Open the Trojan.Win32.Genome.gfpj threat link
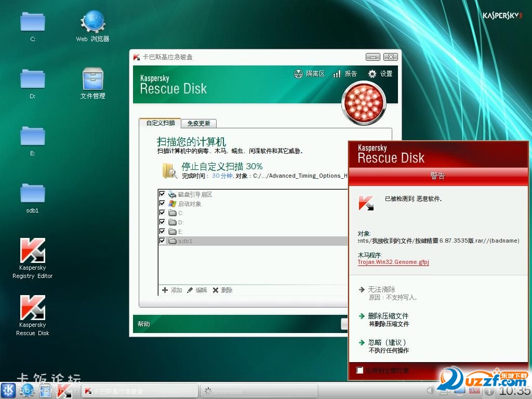Image resolution: width=532 pixels, height=399 pixels. pyautogui.click(x=393, y=262)
